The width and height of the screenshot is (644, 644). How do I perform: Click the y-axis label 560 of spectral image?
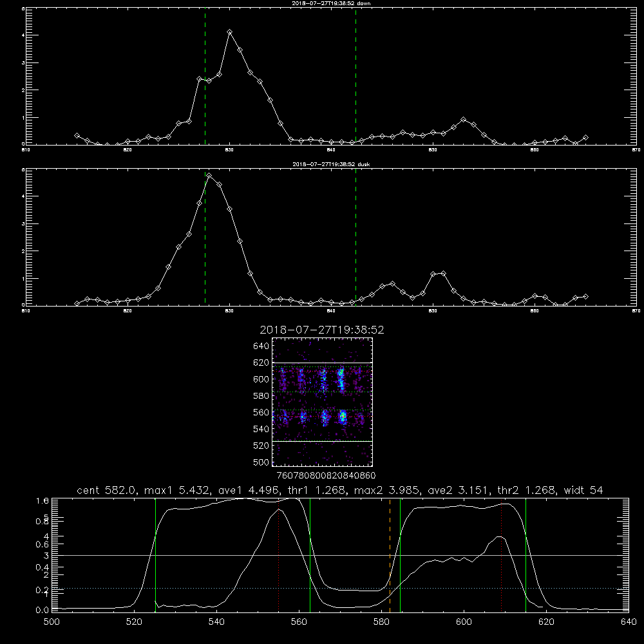point(261,412)
